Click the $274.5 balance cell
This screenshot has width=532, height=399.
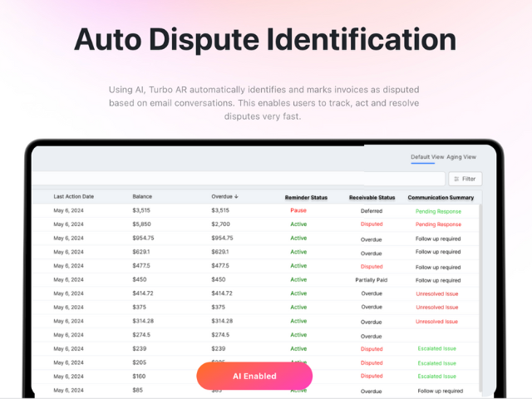141,334
